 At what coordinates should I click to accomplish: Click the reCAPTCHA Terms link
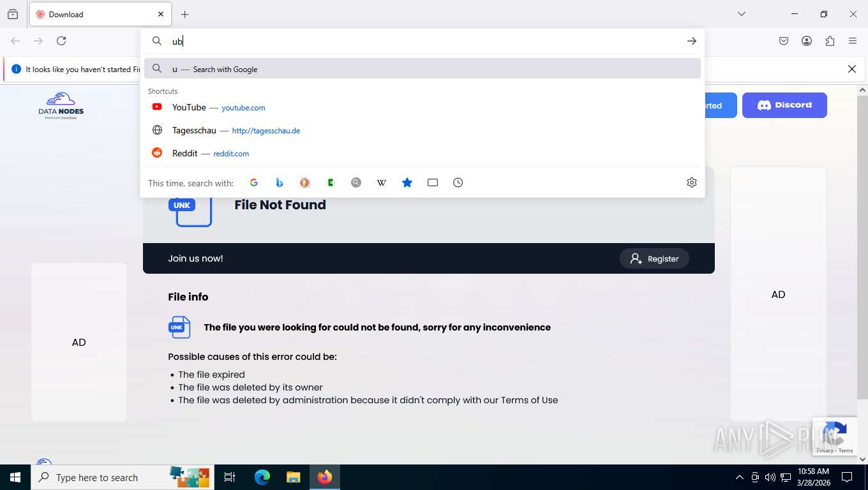pos(846,450)
